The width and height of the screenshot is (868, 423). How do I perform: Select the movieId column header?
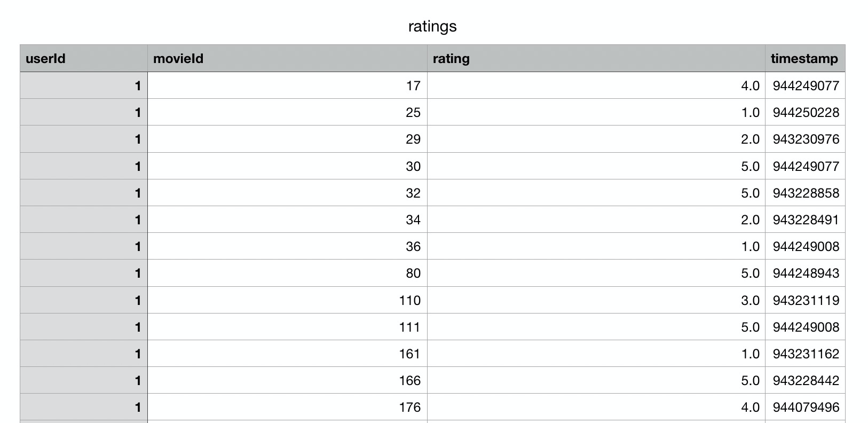coord(287,58)
